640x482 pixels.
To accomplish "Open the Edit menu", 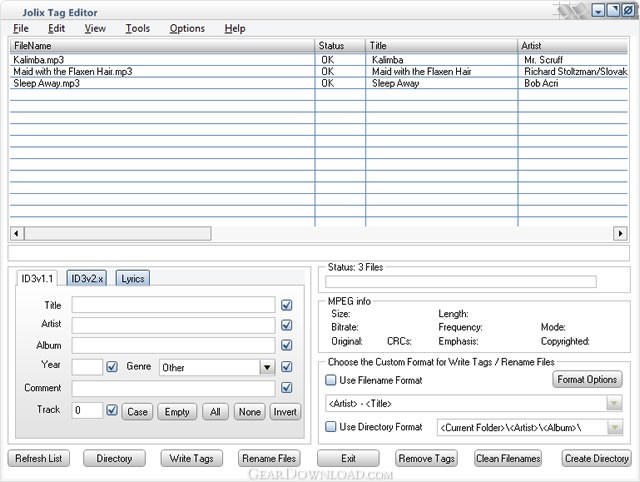I will 56,29.
